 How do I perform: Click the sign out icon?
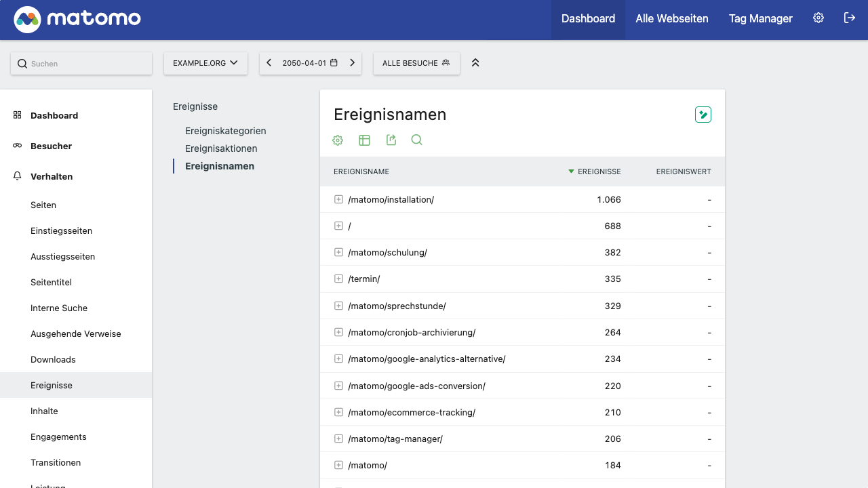[x=850, y=18]
